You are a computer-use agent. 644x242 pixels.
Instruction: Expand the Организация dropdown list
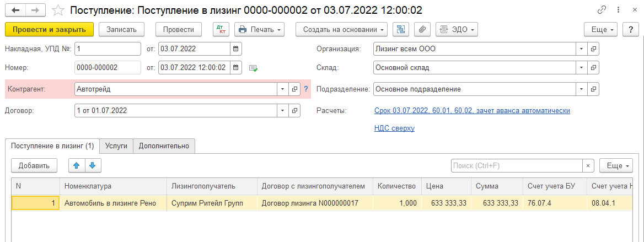click(581, 49)
